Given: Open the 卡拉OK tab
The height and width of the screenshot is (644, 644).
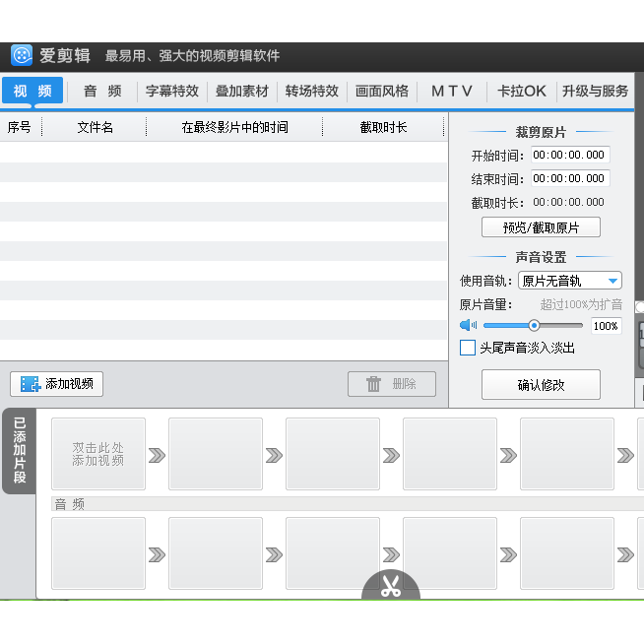Looking at the screenshot, I should click(x=522, y=91).
